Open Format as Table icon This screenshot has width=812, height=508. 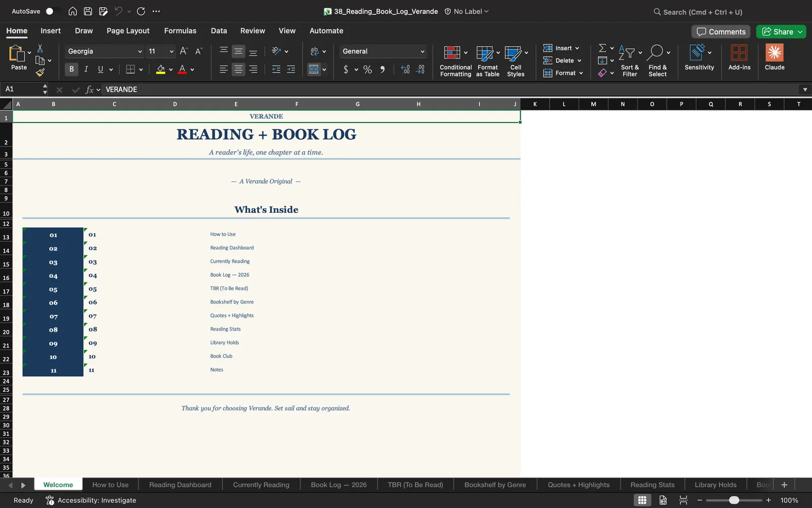[x=485, y=53]
